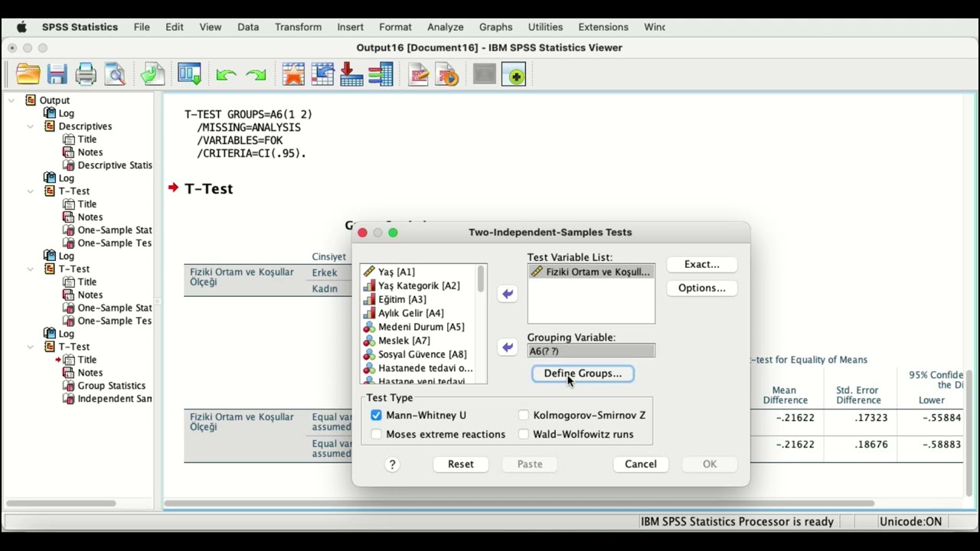
Task: Click the Run script toolbar icon
Action: coord(447,74)
